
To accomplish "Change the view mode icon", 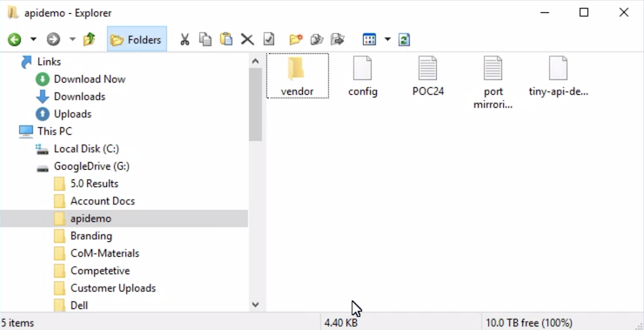I will pyautogui.click(x=369, y=39).
